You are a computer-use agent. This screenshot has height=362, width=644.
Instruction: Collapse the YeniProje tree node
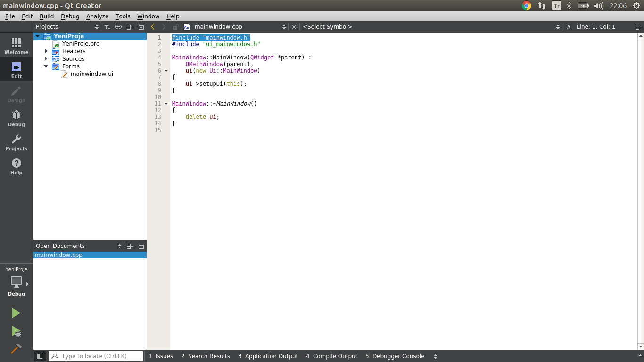[x=38, y=36]
